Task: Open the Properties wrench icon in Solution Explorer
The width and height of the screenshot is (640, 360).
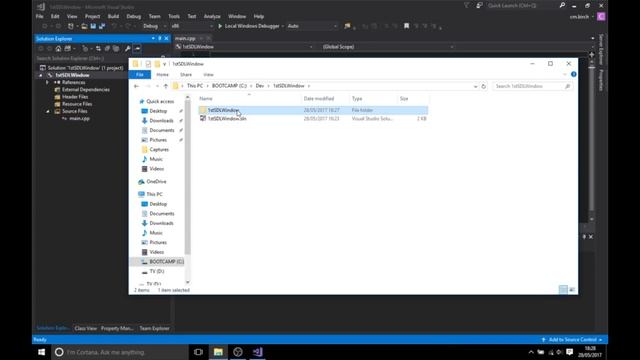Action: 128,49
